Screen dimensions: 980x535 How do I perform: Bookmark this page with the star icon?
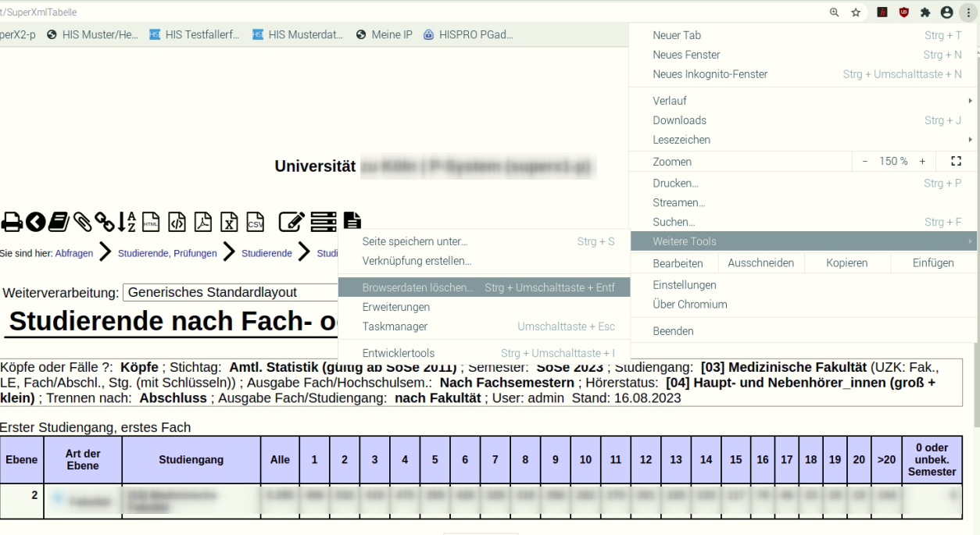[857, 12]
